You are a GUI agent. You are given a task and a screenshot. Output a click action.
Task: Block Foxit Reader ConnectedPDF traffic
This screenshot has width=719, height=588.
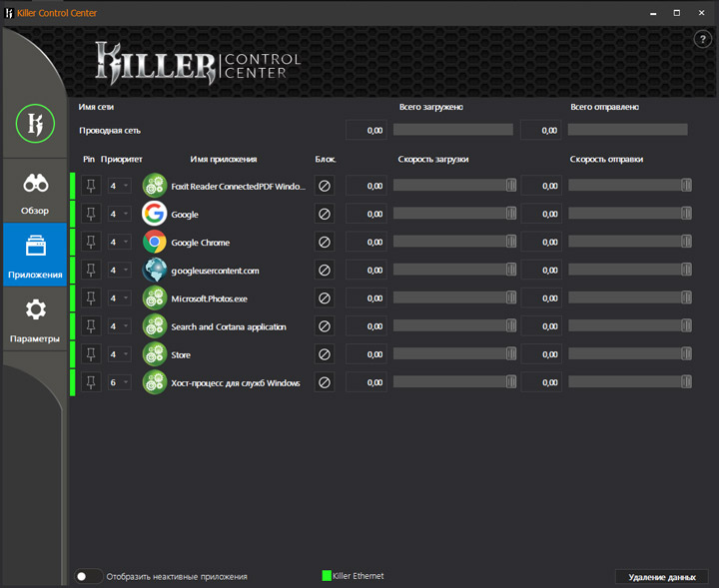(x=325, y=186)
